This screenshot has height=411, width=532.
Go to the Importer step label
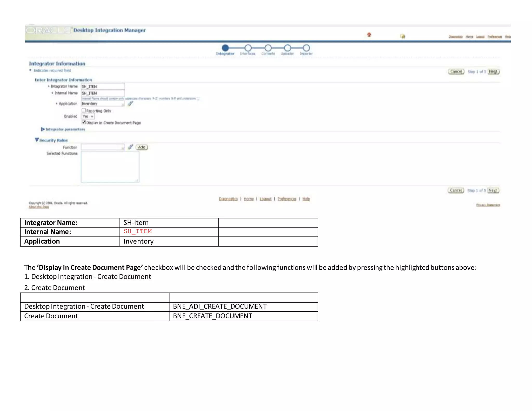(306, 54)
